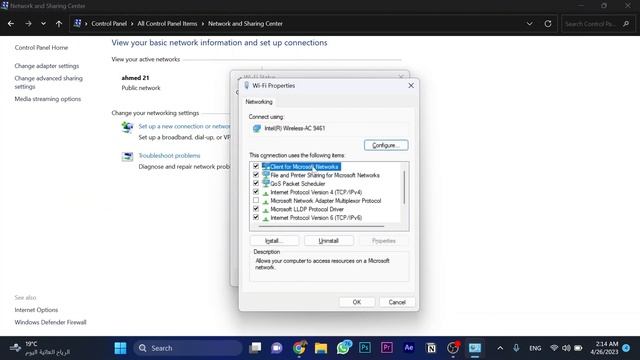Toggle Internet Protocol Version 4 checkbox
This screenshot has height=360, width=640.
(256, 192)
